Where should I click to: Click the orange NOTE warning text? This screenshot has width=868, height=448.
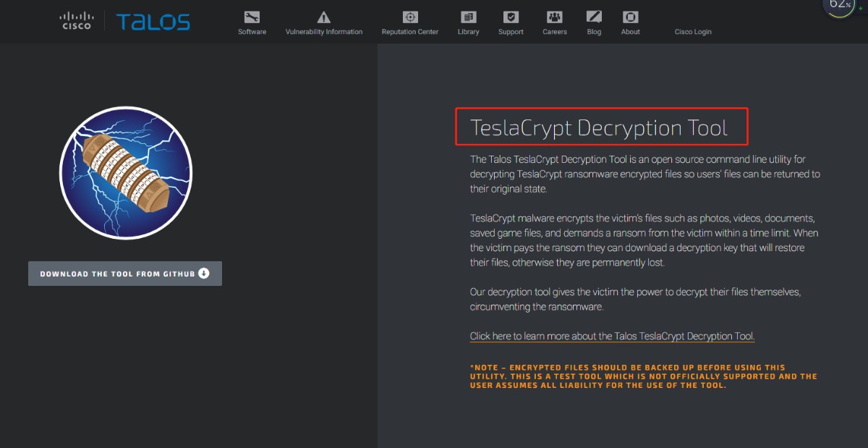click(x=643, y=376)
